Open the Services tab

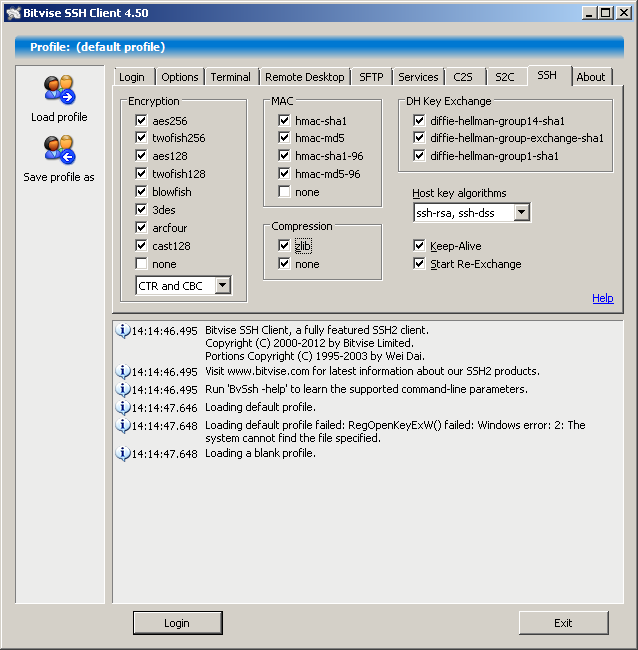(418, 77)
